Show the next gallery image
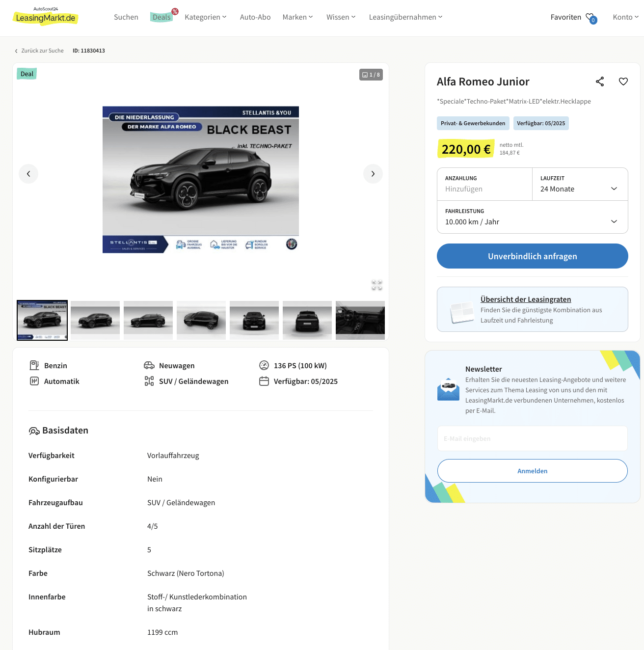Screen dimensions: 644x650 [x=373, y=174]
